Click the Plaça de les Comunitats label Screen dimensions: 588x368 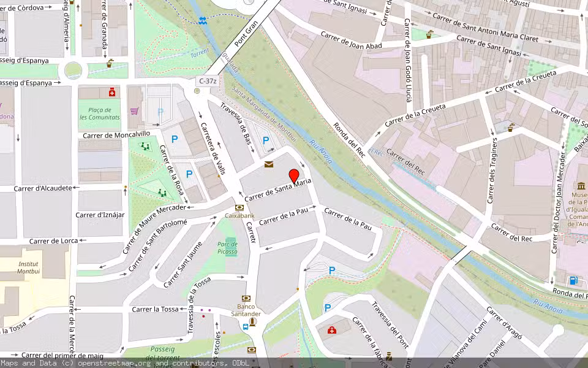click(x=100, y=113)
